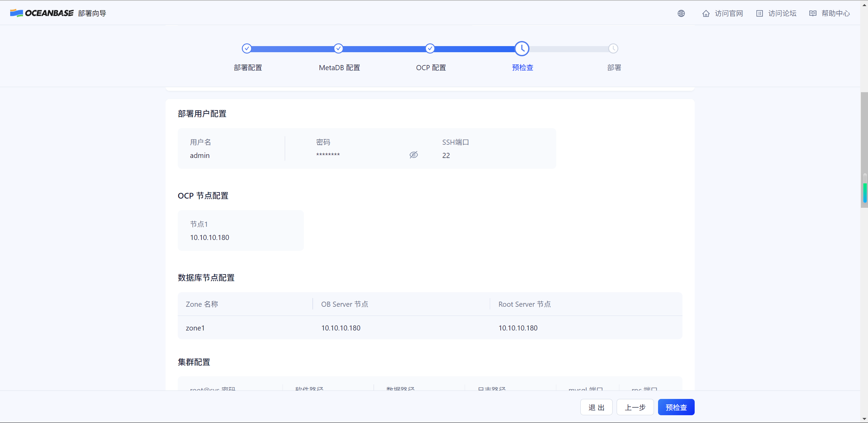This screenshot has width=868, height=423.
Task: Click the OceanBase logo
Action: pyautogui.click(x=41, y=13)
